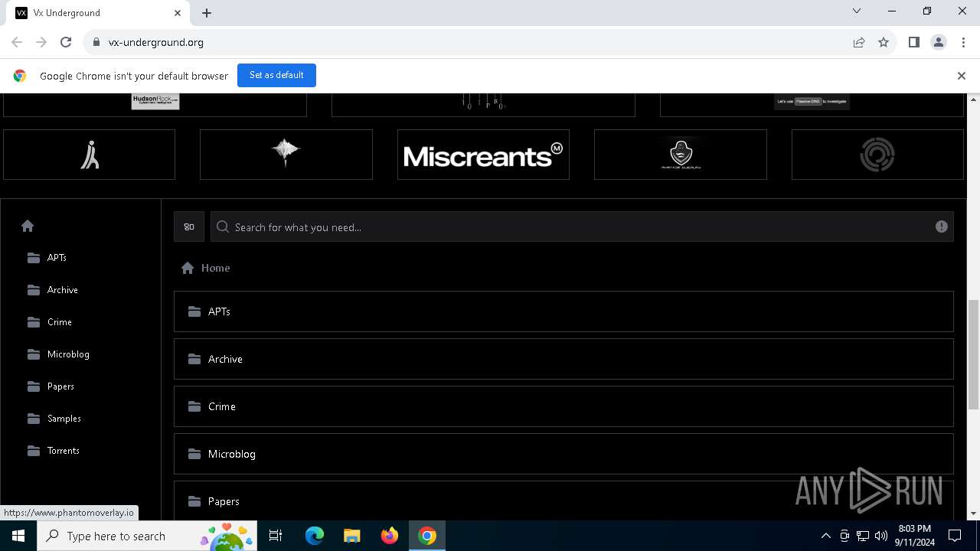Click the walking figure sponsor logo
Viewport: 980px width, 551px height.
click(90, 155)
